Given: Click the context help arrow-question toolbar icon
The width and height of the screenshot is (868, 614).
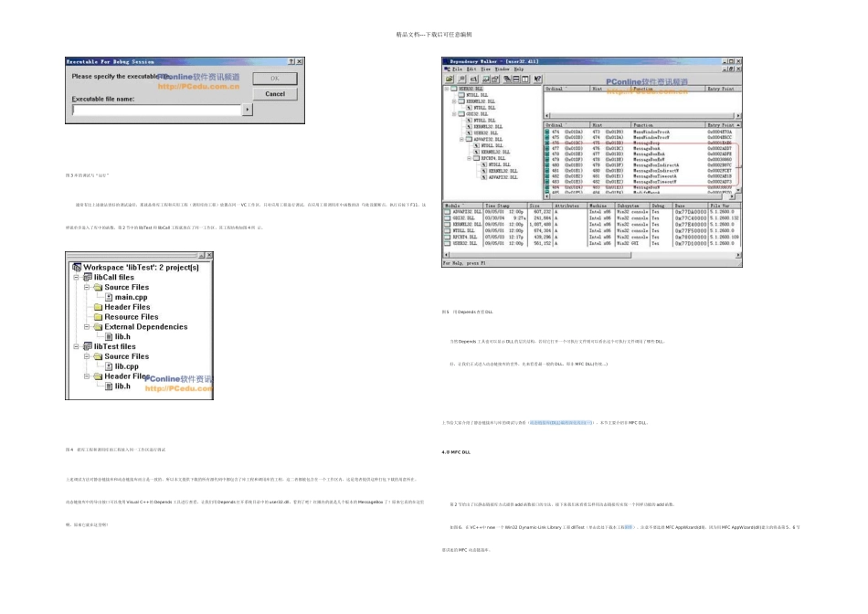Looking at the screenshot, I should pyautogui.click(x=537, y=79).
